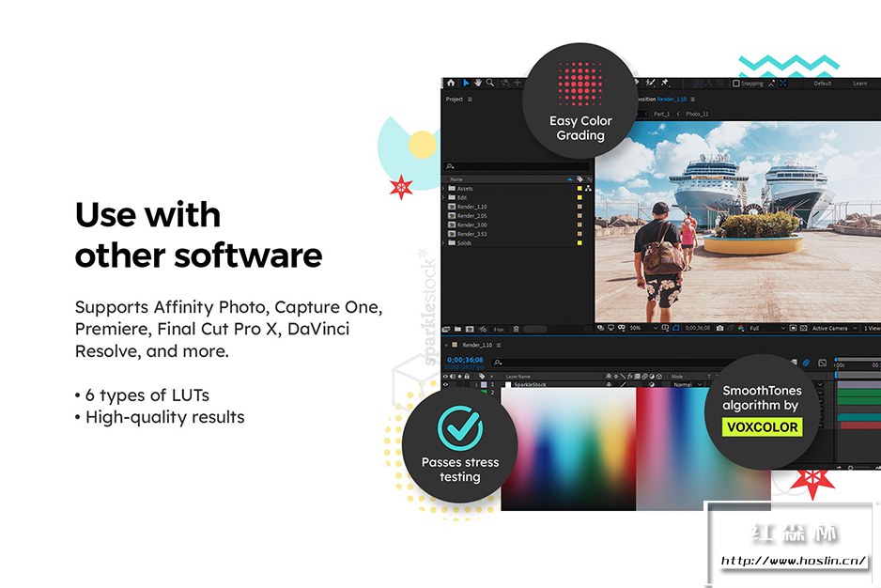Select the SparkleStock layer name
Viewport: 881px width, 588px height.
tap(530, 385)
